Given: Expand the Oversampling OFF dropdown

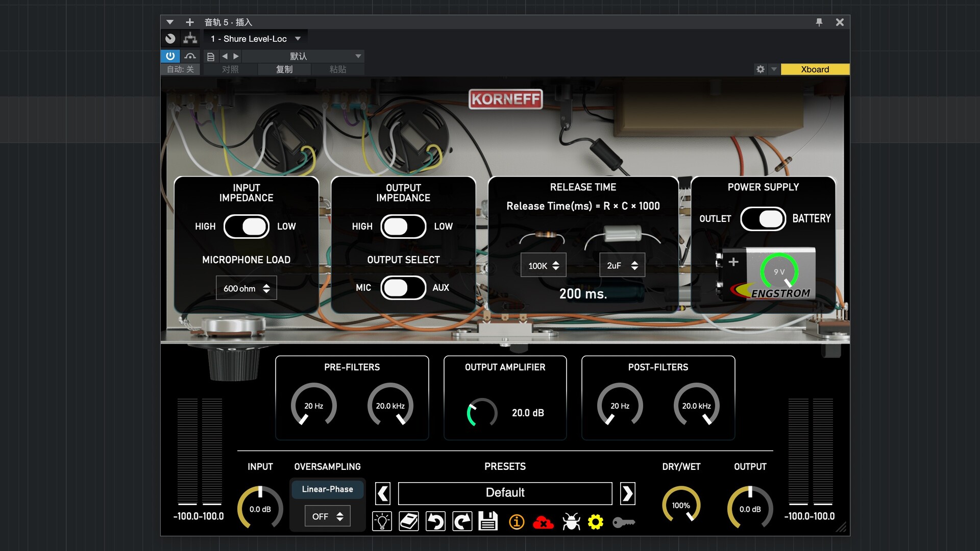Looking at the screenshot, I should pyautogui.click(x=328, y=516).
